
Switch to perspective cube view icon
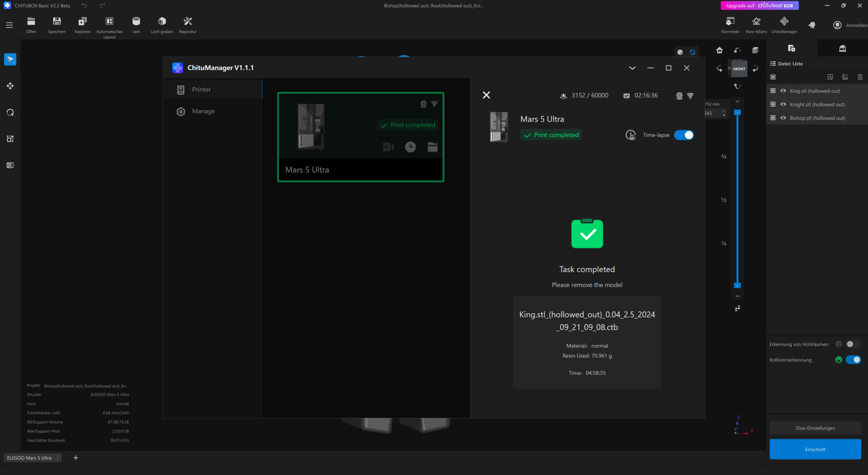click(x=755, y=50)
